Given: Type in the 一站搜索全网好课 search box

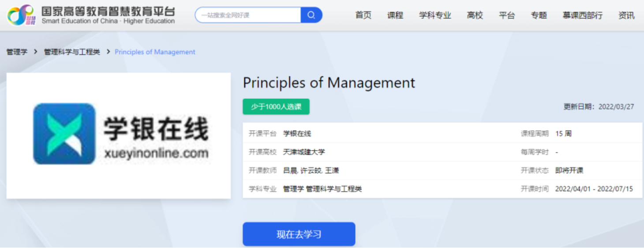Looking at the screenshot, I should [248, 15].
